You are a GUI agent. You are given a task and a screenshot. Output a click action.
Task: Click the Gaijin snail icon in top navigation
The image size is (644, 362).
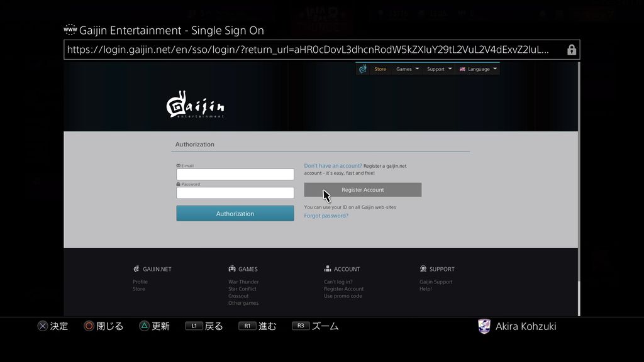(363, 69)
